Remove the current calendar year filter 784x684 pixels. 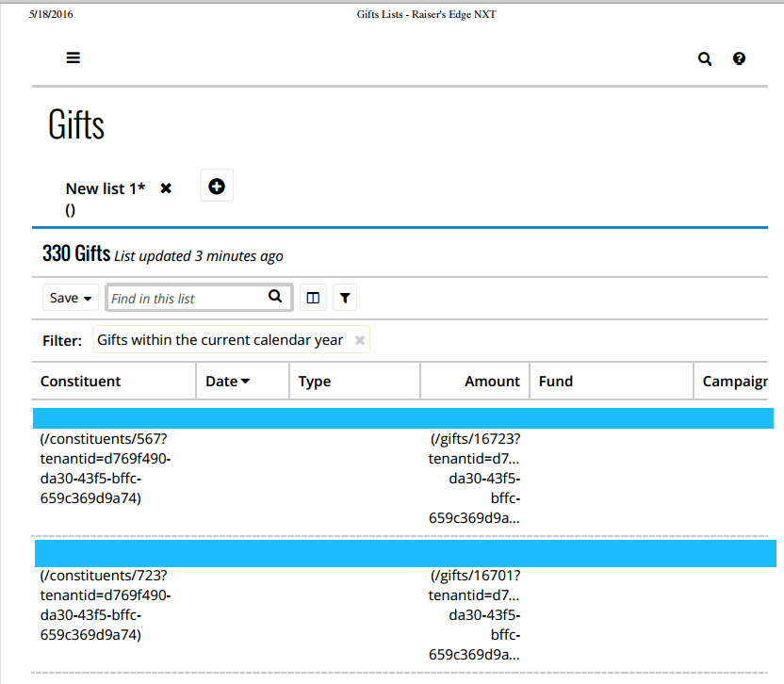click(x=360, y=340)
